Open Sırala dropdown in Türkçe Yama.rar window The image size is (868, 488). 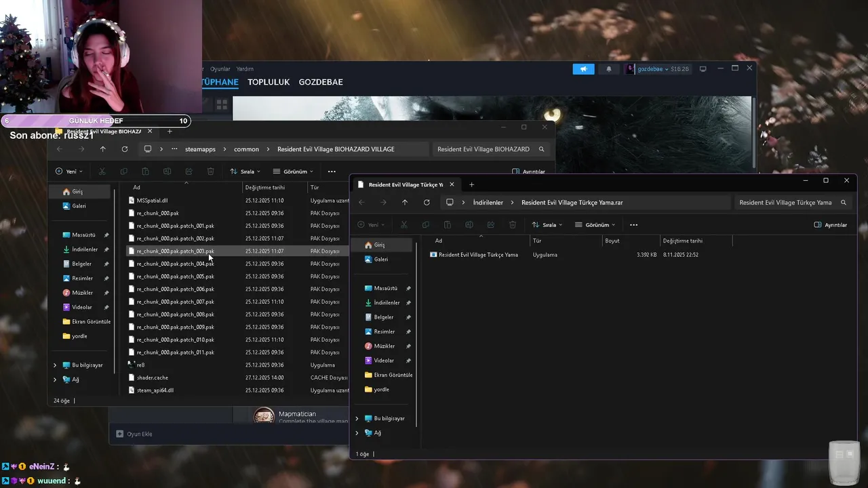tap(547, 225)
